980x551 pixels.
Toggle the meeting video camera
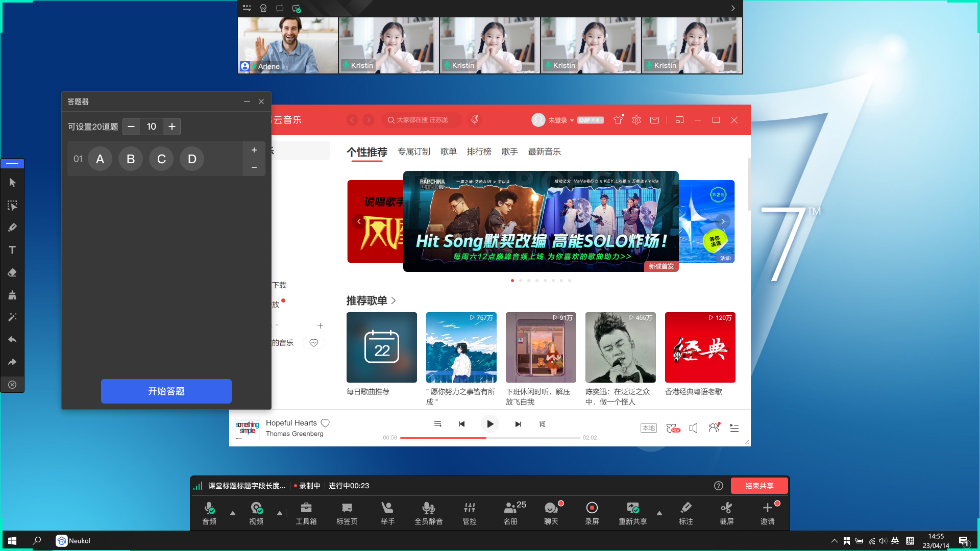click(256, 513)
